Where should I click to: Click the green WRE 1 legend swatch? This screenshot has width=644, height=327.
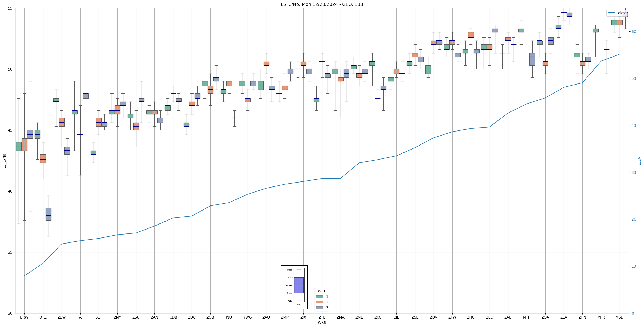(x=319, y=297)
